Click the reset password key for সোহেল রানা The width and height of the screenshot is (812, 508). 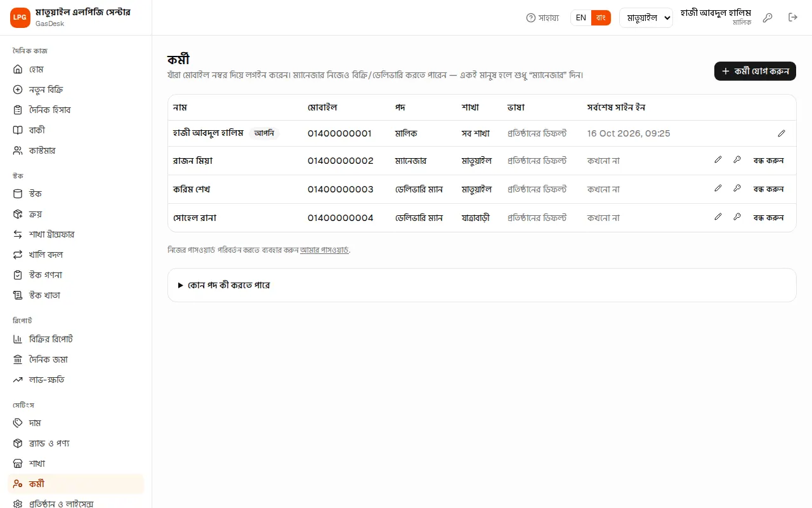(737, 217)
